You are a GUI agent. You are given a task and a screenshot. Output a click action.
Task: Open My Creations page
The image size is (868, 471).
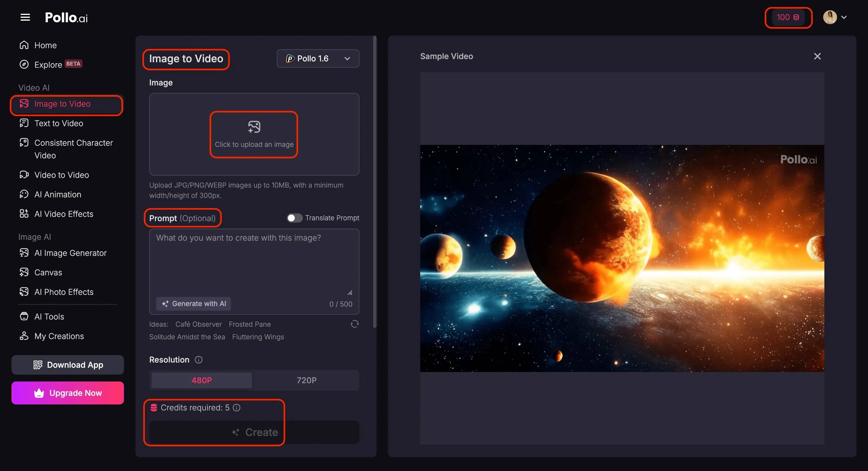coord(59,336)
